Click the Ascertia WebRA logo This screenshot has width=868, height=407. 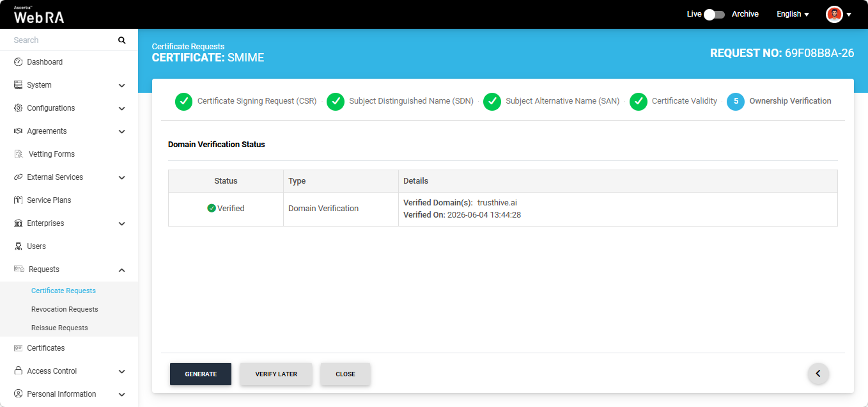tap(39, 15)
